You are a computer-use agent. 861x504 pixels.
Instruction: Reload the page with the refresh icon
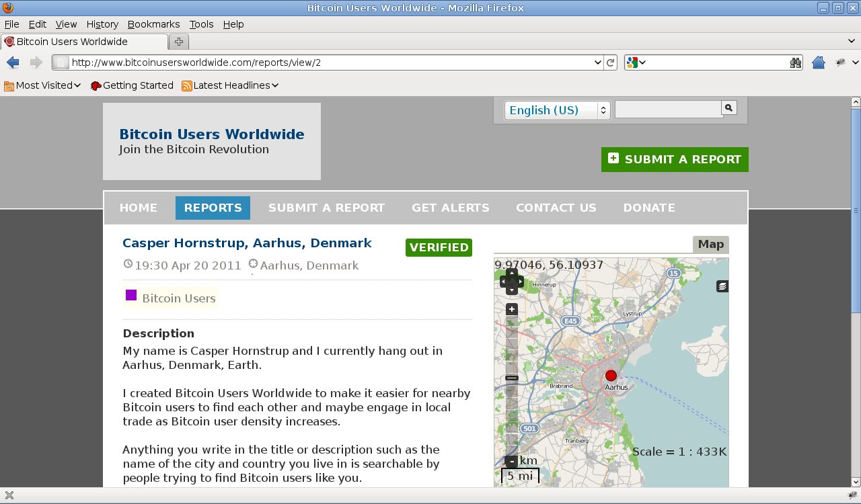coord(611,62)
